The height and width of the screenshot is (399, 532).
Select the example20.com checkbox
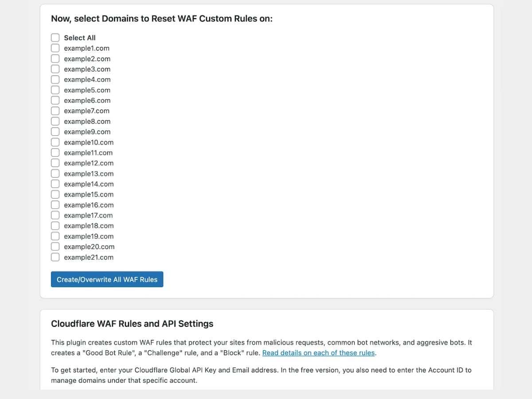(x=55, y=246)
